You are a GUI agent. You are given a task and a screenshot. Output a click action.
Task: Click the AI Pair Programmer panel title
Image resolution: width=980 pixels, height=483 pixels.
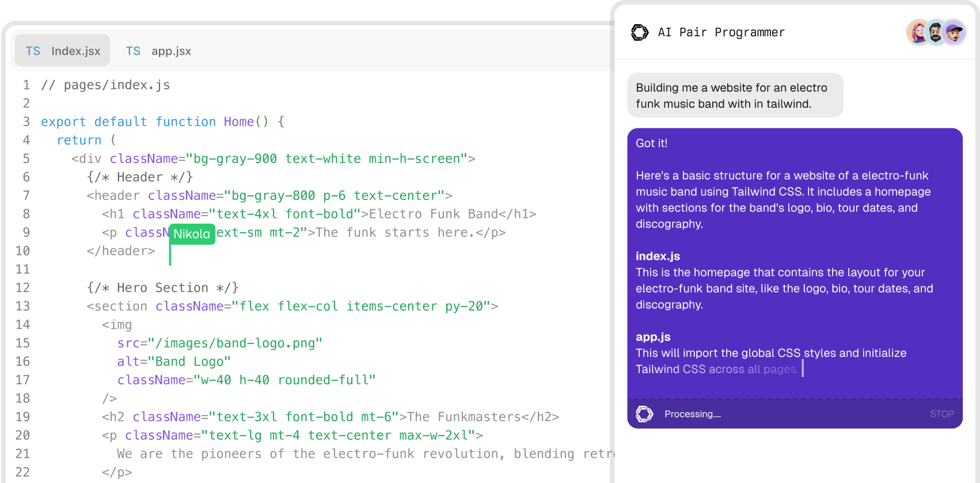721,32
